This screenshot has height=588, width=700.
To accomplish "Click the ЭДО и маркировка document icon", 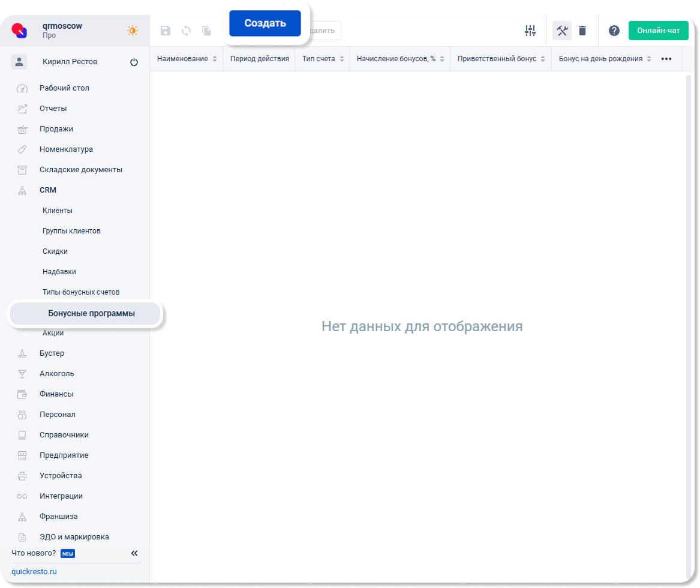I will pyautogui.click(x=22, y=537).
